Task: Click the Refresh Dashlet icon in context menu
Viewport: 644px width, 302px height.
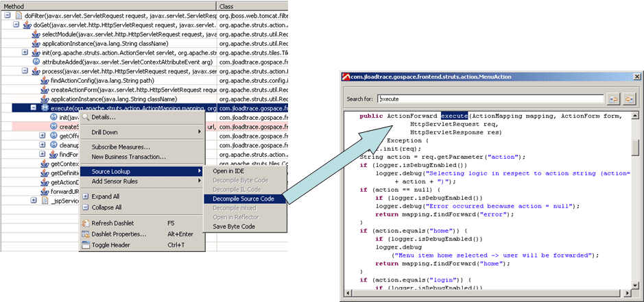Action: pos(86,223)
